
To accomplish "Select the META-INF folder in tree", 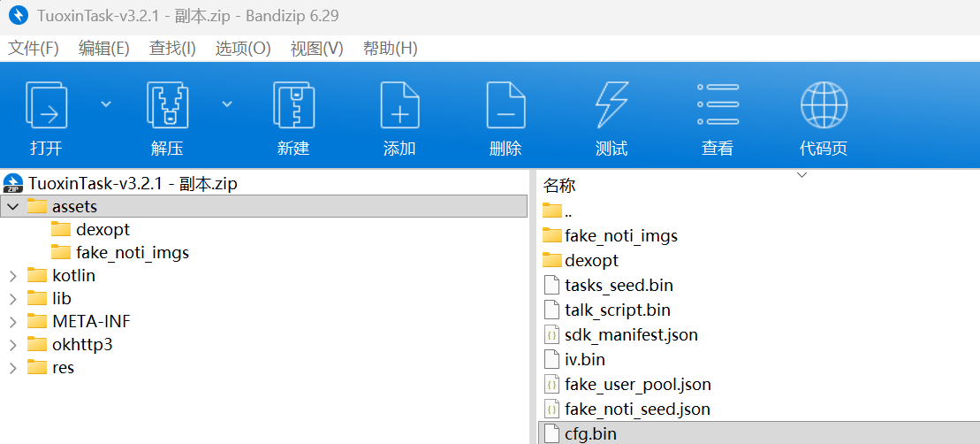I will (x=91, y=321).
